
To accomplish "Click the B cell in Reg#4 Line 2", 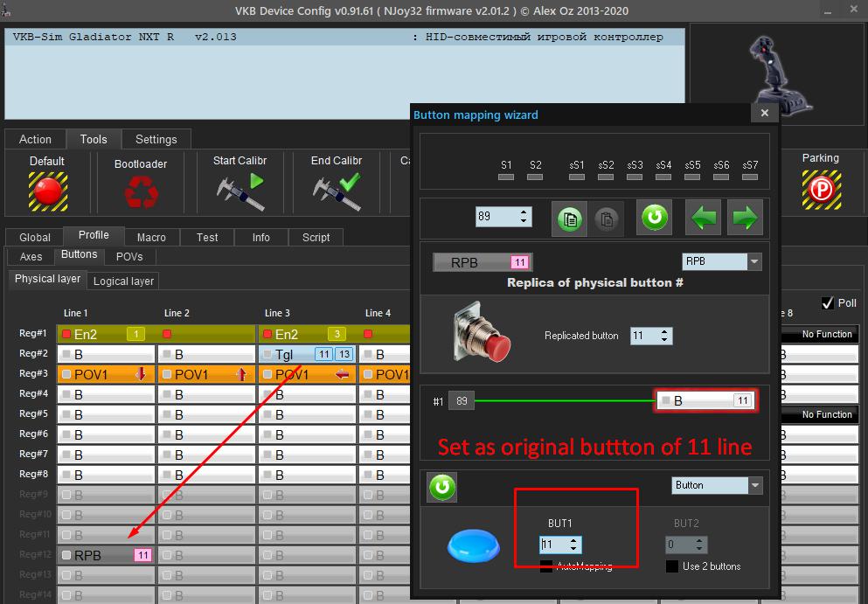I will click(206, 394).
